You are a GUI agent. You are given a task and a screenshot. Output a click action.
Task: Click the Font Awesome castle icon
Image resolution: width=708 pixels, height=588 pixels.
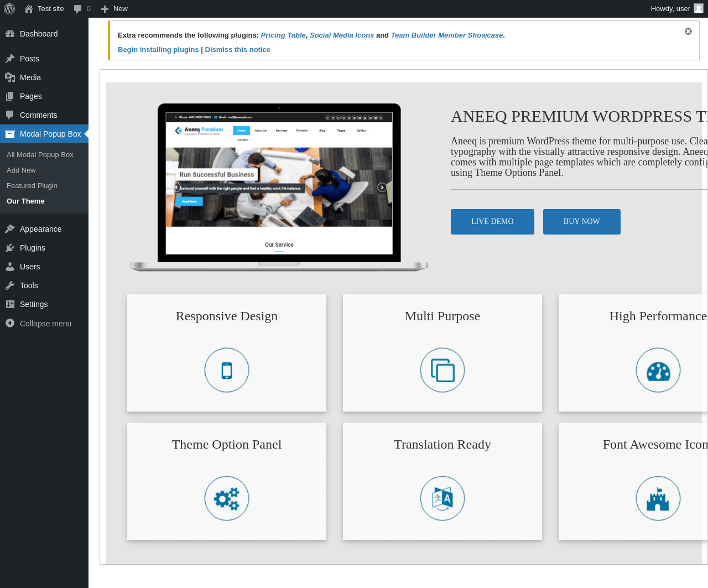coord(658,498)
